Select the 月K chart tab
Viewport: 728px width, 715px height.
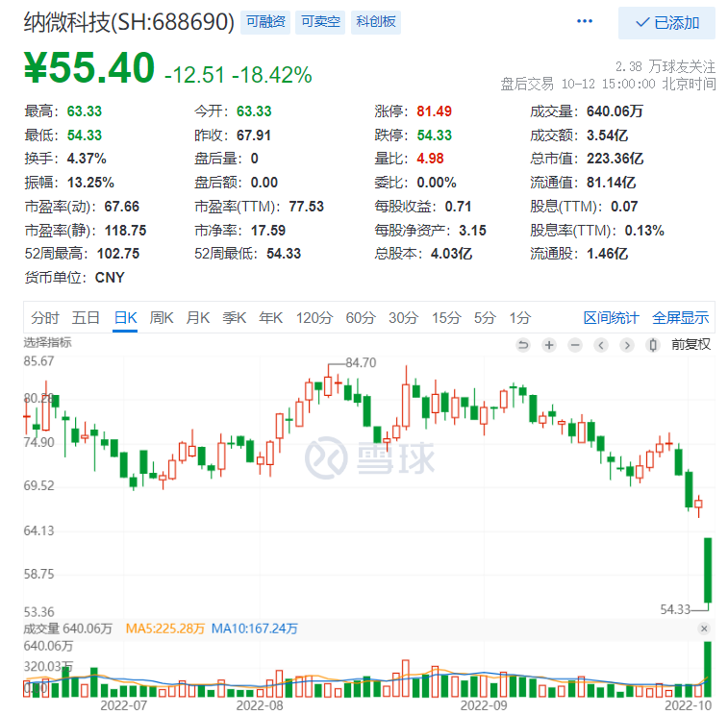coord(198,318)
